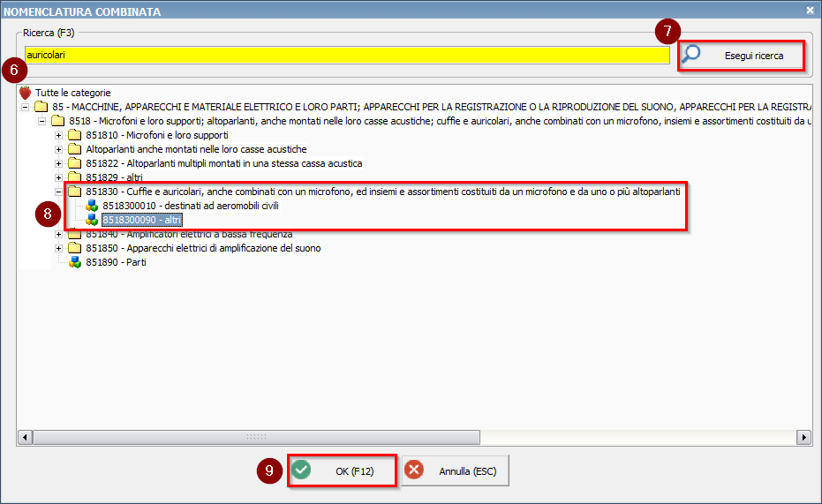Click inside the yellow Ricerca search field
This screenshot has height=504, width=822.
344,55
